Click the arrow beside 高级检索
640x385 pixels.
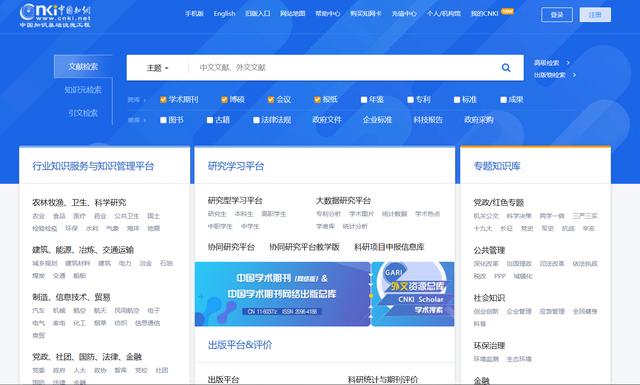coord(568,63)
